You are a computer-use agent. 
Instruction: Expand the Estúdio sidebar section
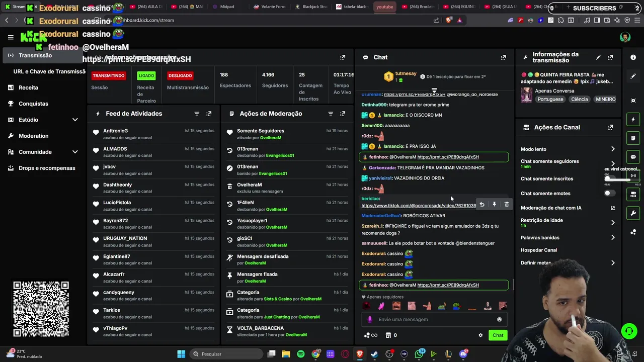pos(75,120)
